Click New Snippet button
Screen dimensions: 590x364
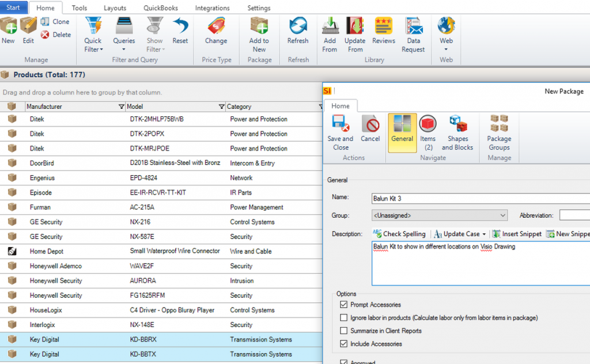tap(568, 234)
